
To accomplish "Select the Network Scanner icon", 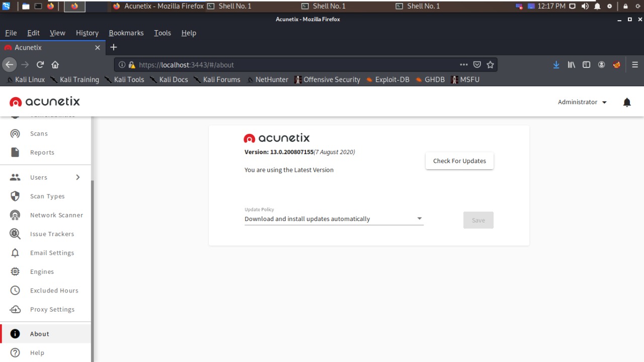I will tap(15, 215).
